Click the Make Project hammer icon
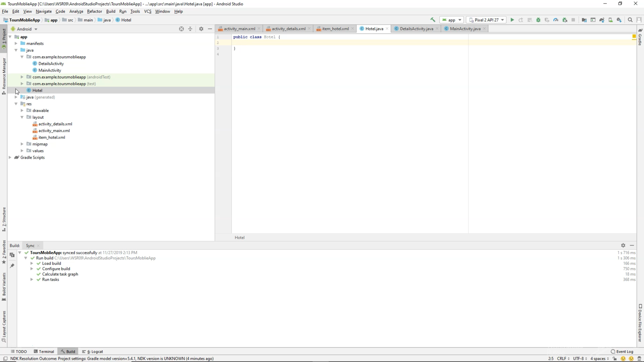Screen dimensions: 644x362 433,20
